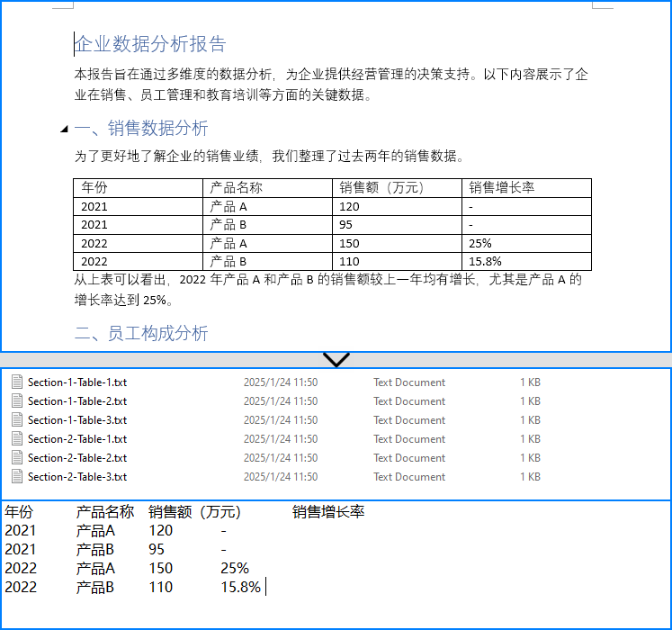
Task: Click the 产品名称 header cell in Word table
Action: point(267,188)
